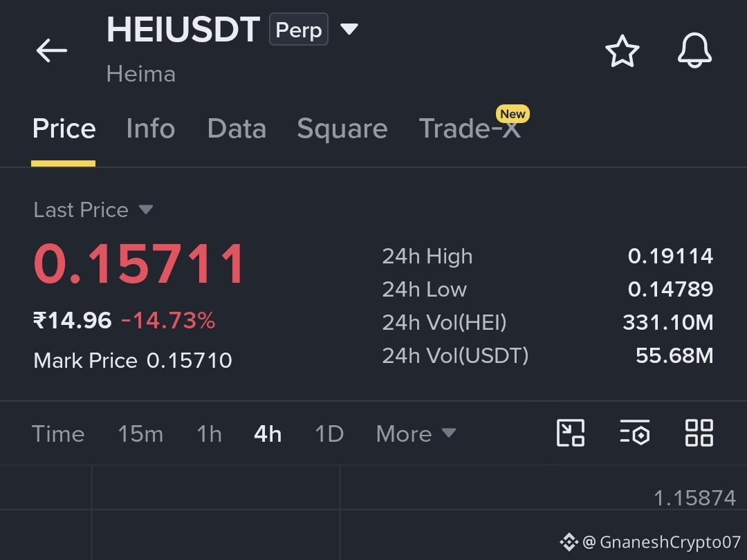The image size is (747, 560).
Task: Expand the HEIUSDT pair selector arrow
Action: 349,30
